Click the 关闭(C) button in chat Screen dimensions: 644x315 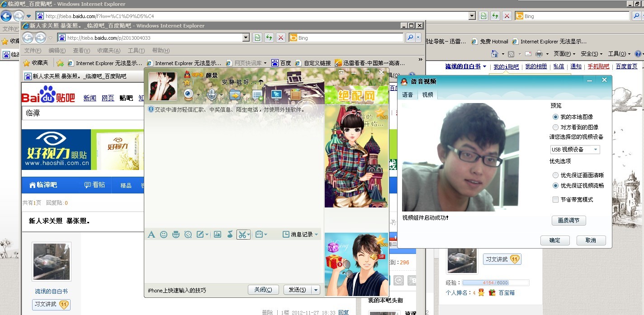pos(263,290)
